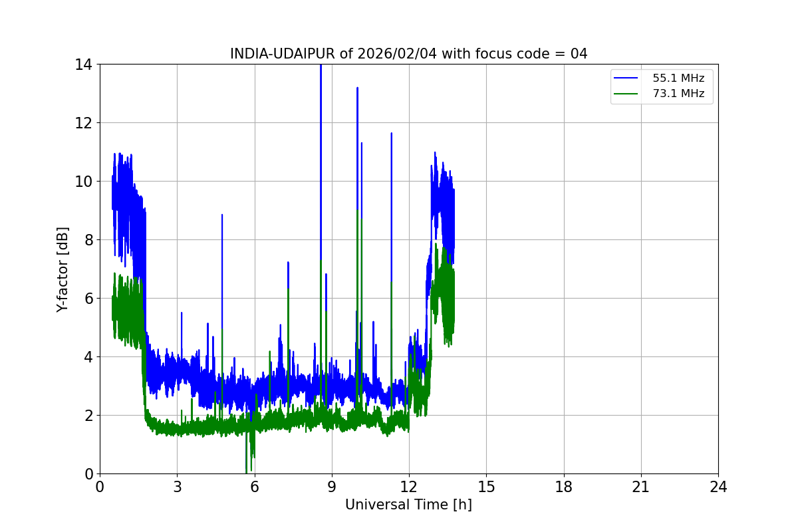The image size is (798, 532).
Task: Click x-axis tick label 3
Action: pos(177,487)
